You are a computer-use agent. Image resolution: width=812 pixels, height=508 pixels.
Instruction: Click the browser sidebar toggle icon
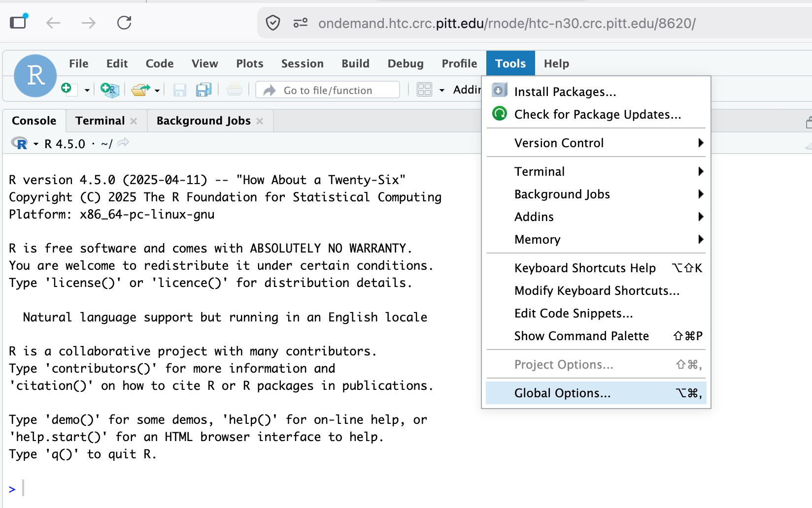click(19, 22)
